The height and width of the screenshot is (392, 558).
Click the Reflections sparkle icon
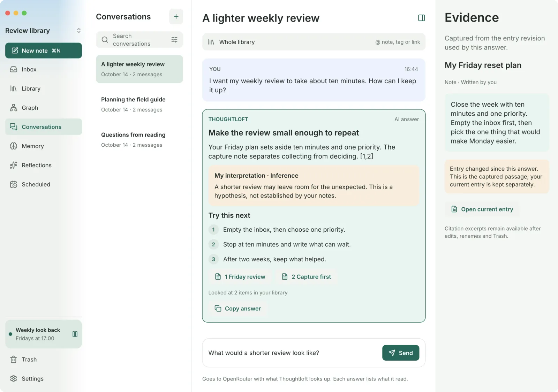[x=14, y=165]
